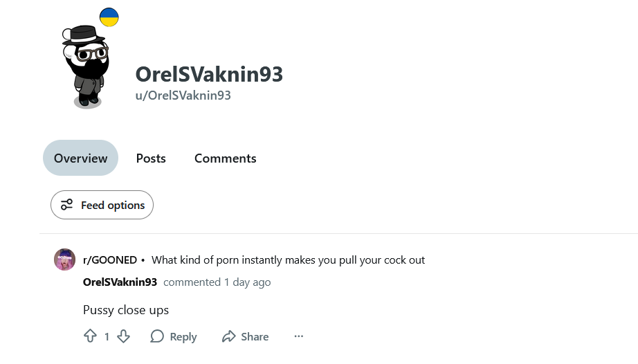
Task: Switch to the Overview tab
Action: point(81,158)
